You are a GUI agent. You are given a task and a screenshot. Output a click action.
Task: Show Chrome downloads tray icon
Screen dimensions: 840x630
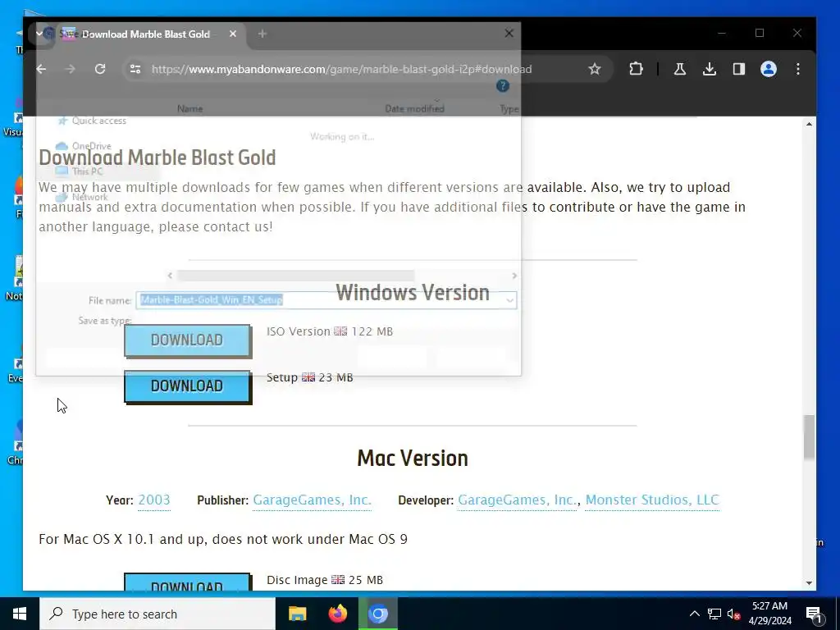click(x=710, y=69)
